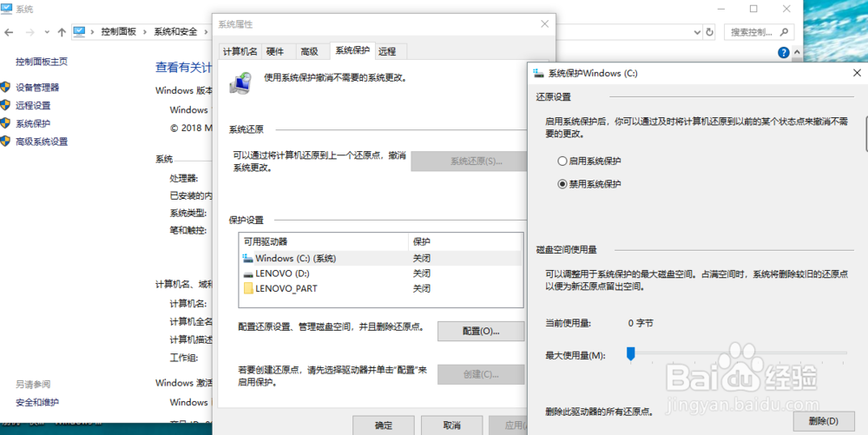The image size is (868, 435).
Task: Open 设备管理器 link in sidebar
Action: coord(37,88)
